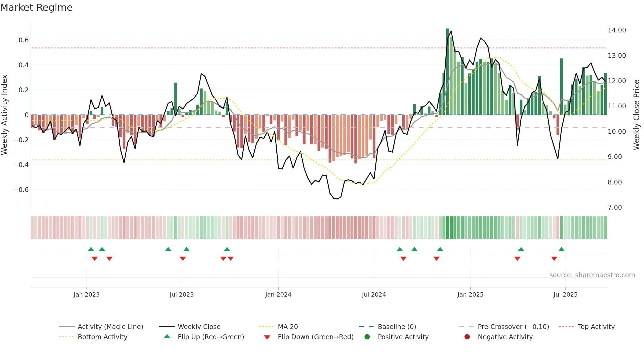
Task: Toggle the Flip Down (Green→Red) legend entry
Action: [x=309, y=337]
